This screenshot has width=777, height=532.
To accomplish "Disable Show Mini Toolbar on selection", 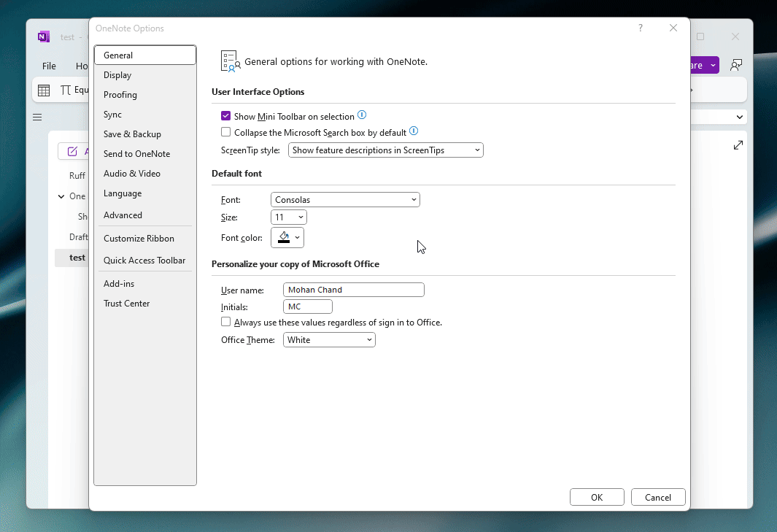I will click(x=226, y=115).
